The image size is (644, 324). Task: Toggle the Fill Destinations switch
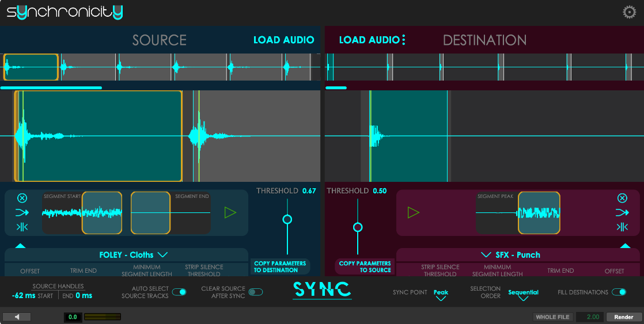click(x=619, y=292)
